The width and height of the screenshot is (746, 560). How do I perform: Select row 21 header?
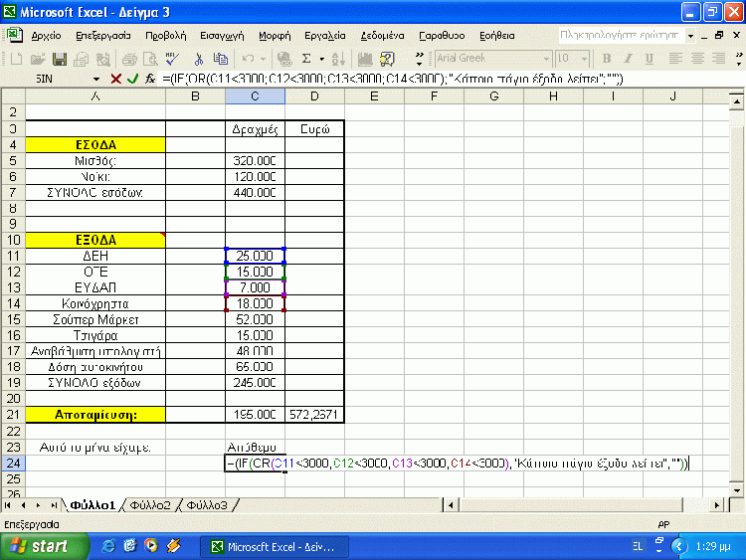coord(13,415)
